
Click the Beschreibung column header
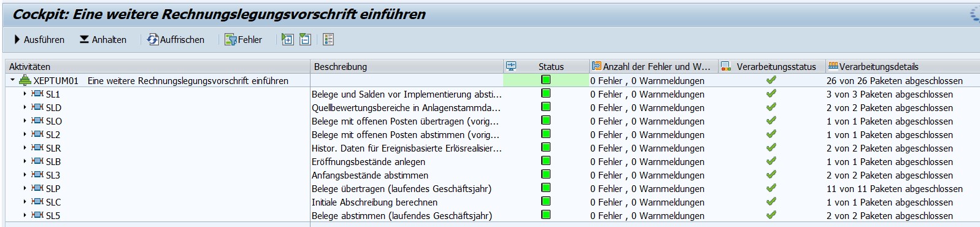(340, 66)
